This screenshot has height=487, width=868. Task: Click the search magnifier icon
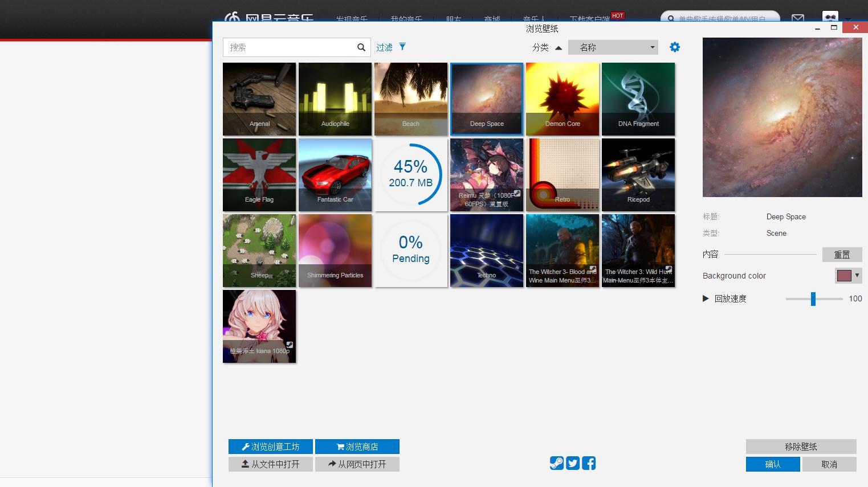(x=361, y=47)
